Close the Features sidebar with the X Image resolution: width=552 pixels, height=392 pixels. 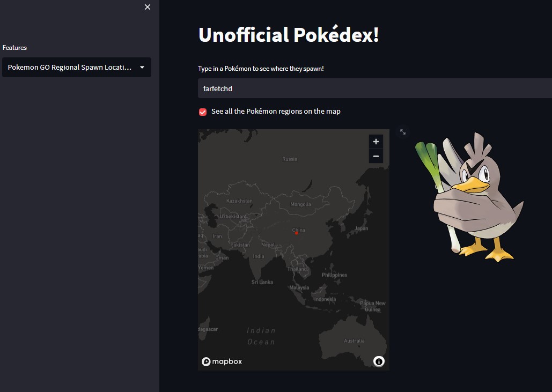point(148,7)
